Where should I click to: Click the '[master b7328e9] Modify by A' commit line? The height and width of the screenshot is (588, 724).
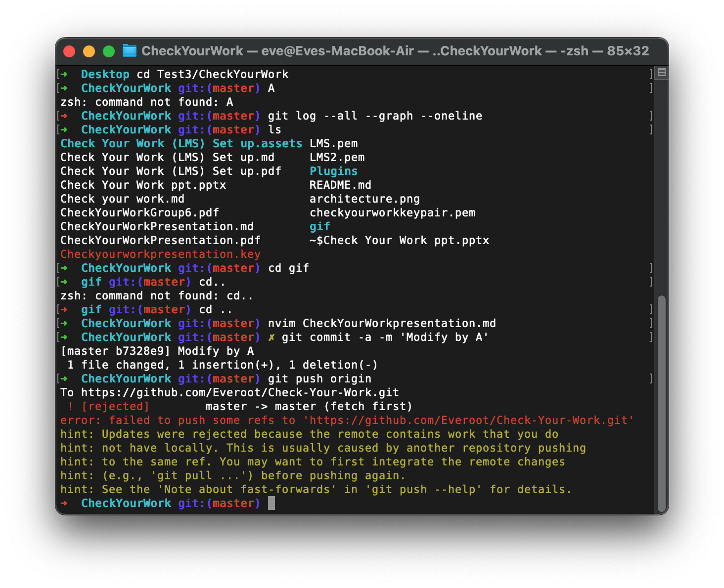[157, 351]
